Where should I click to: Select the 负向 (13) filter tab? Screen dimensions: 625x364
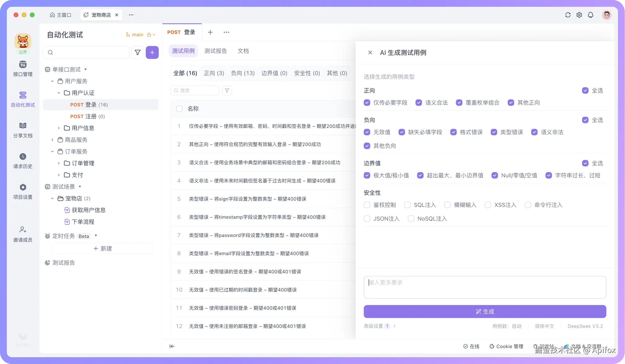(x=243, y=73)
